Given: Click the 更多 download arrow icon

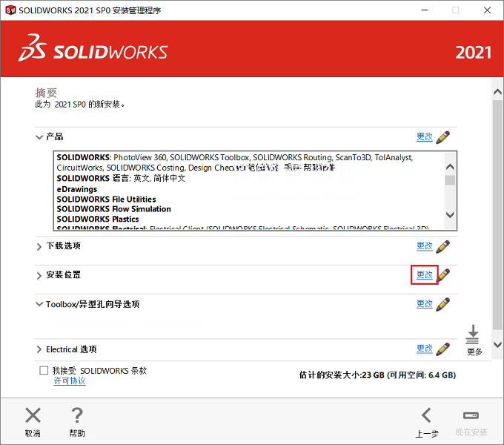Looking at the screenshot, I should (473, 334).
